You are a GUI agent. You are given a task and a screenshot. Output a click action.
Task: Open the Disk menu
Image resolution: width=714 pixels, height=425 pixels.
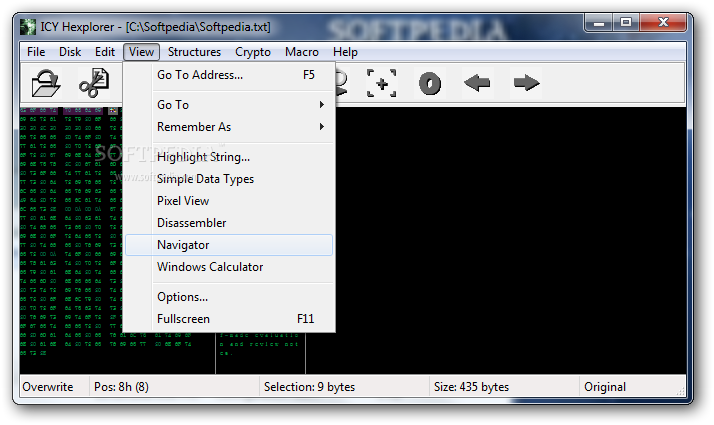pos(70,52)
